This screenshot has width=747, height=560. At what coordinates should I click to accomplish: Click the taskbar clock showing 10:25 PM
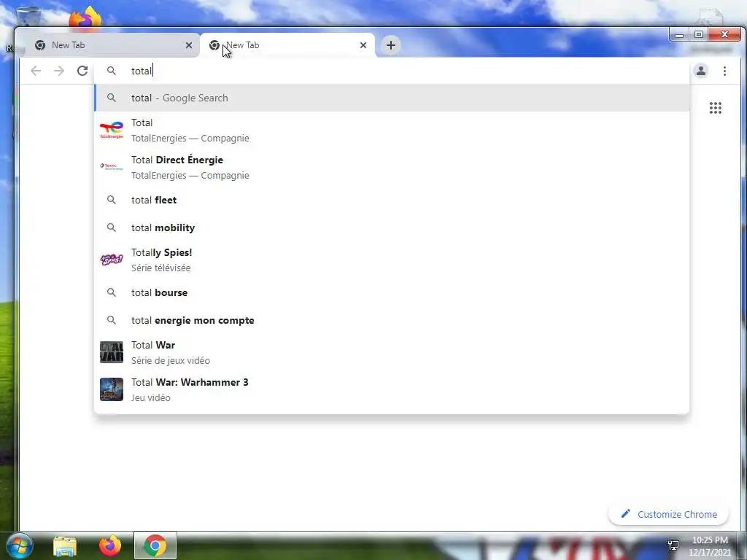pos(709,546)
